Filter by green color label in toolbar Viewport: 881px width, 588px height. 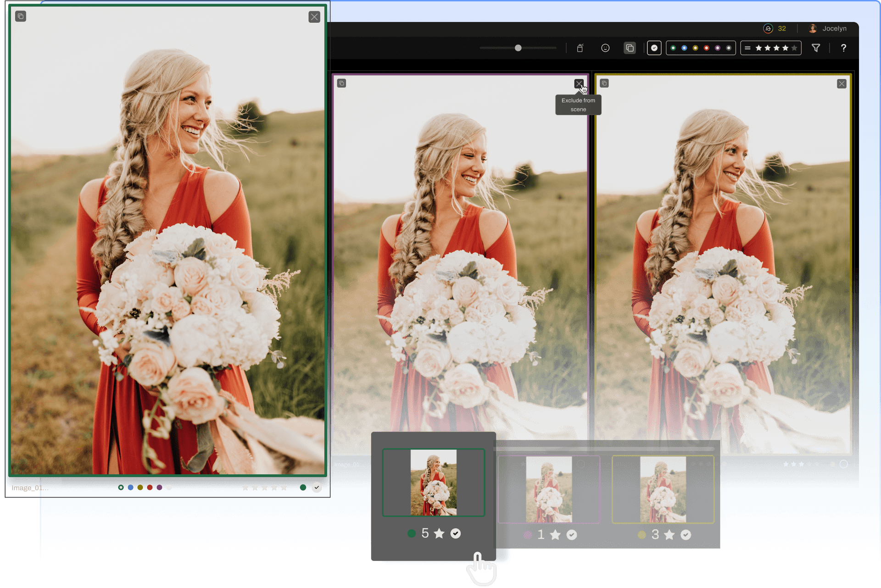673,48
